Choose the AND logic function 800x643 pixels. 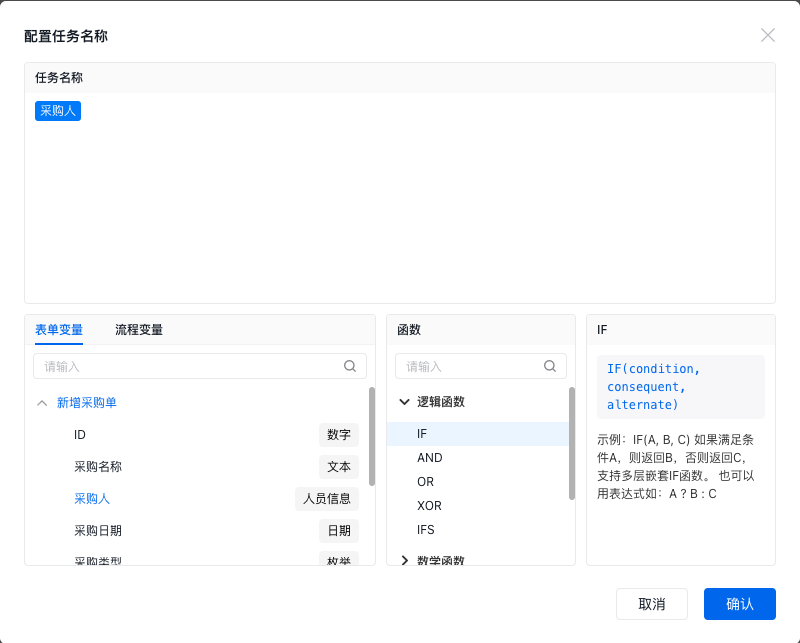click(x=430, y=458)
